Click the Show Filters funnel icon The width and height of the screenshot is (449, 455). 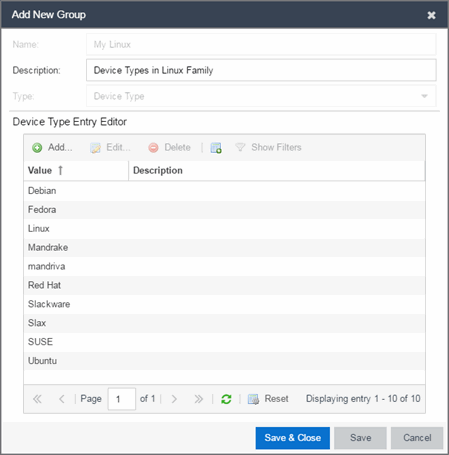pyautogui.click(x=240, y=147)
